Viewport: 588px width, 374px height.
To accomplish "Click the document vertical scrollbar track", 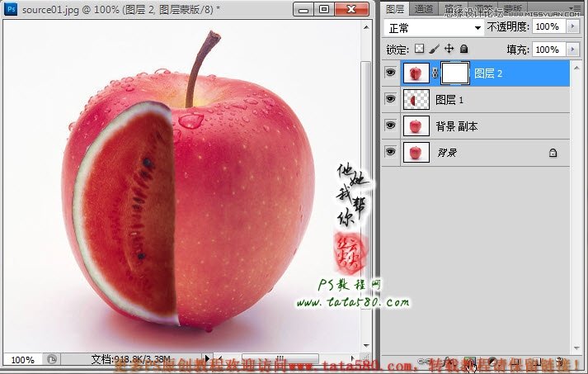I will (x=366, y=187).
